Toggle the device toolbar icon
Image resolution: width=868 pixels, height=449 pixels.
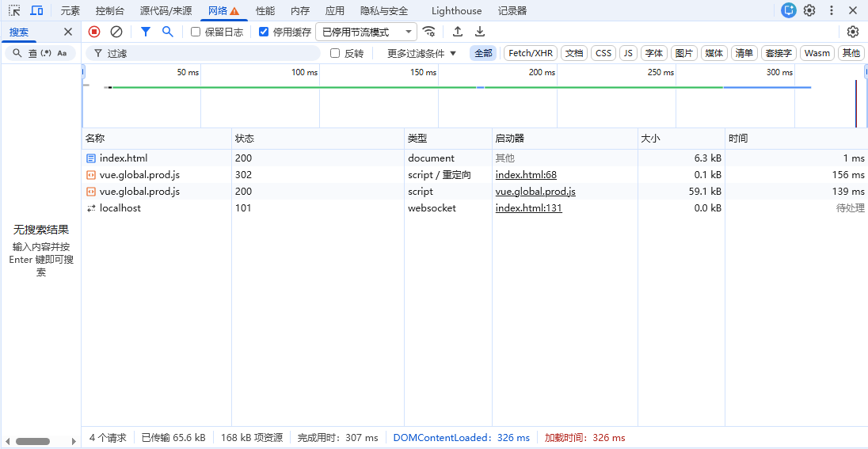pyautogui.click(x=36, y=11)
